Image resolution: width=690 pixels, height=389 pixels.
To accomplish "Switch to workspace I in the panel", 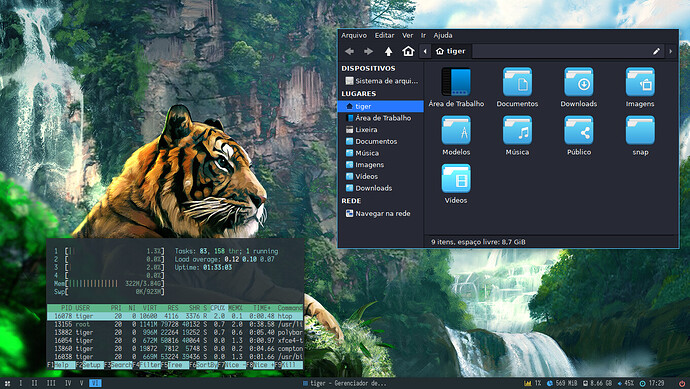I will pos(21,383).
